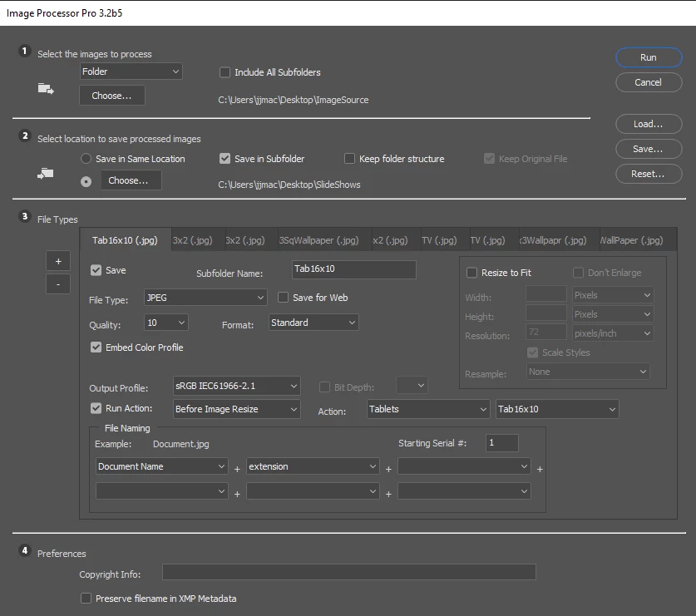
Task: Switch to the 3SqWallpaper (.jpg) tab
Action: 318,240
